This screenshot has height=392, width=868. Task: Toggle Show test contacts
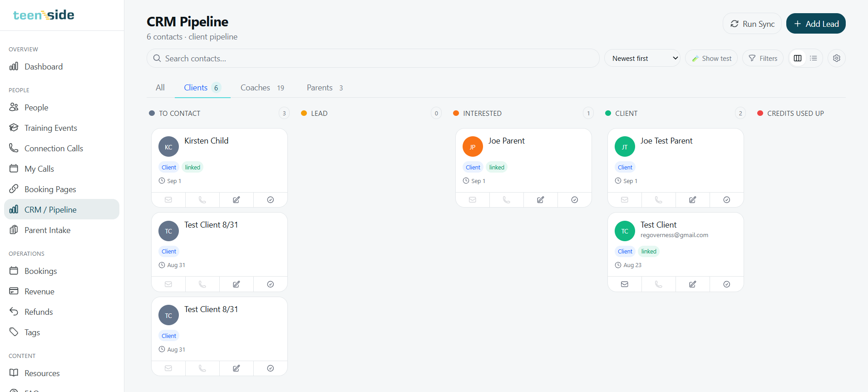pos(711,58)
